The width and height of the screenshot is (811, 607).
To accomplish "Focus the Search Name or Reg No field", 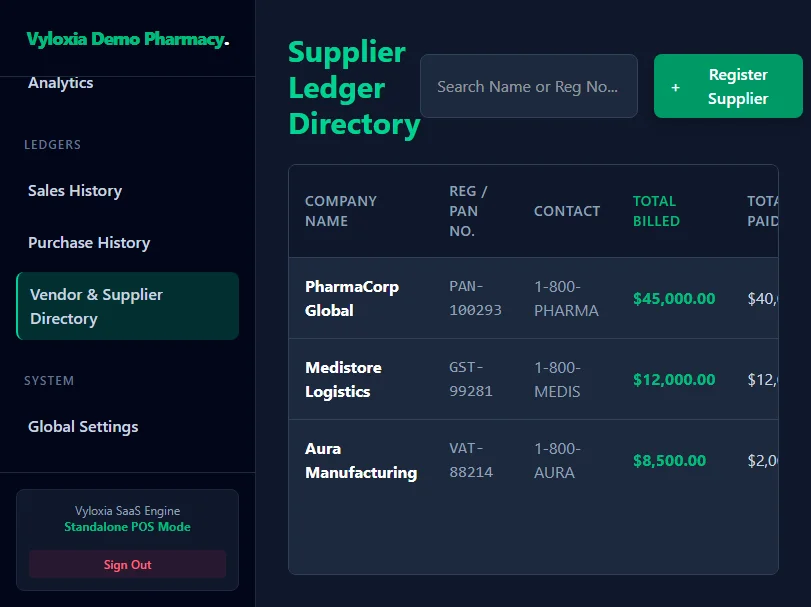I will pos(529,86).
